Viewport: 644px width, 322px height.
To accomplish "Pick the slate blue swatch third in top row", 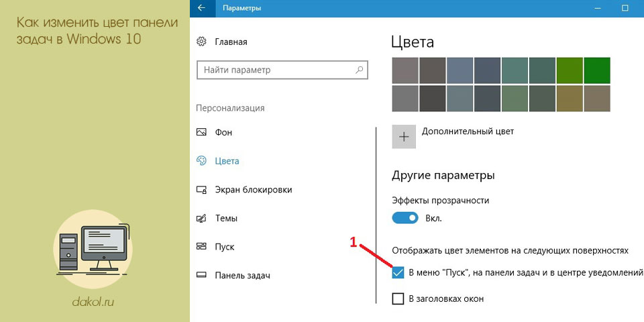I will click(x=460, y=70).
